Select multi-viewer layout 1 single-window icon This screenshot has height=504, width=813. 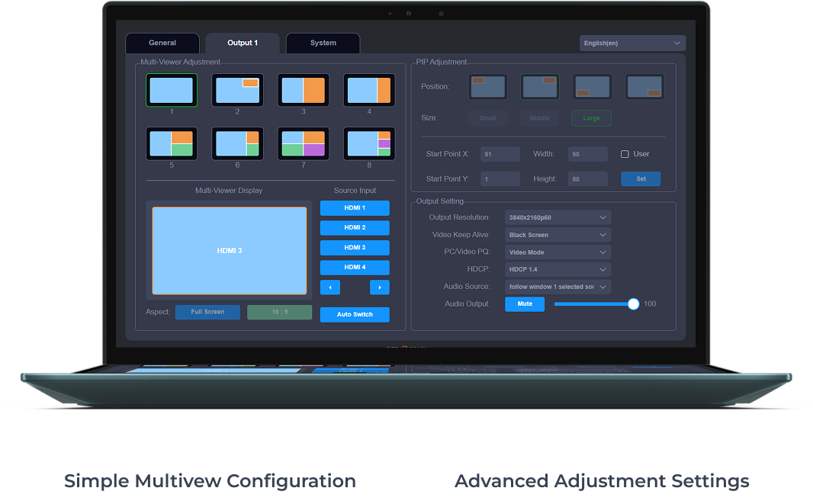[x=172, y=90]
